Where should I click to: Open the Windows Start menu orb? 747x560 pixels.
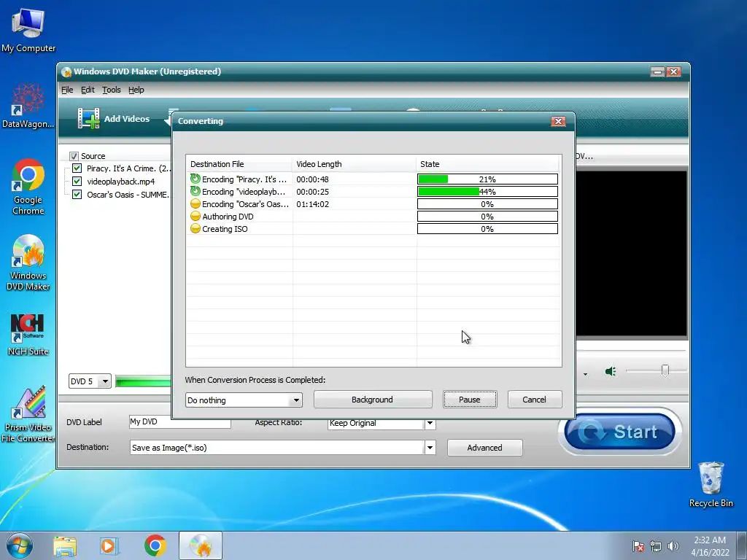(x=20, y=545)
